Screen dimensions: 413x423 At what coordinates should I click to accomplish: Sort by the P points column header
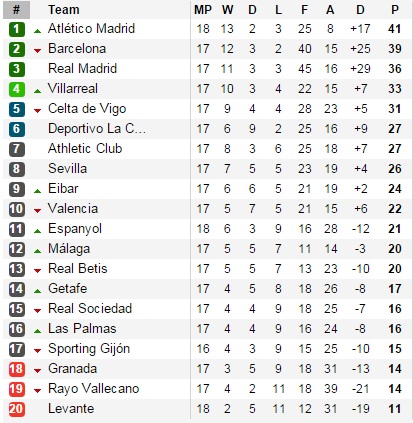395,10
